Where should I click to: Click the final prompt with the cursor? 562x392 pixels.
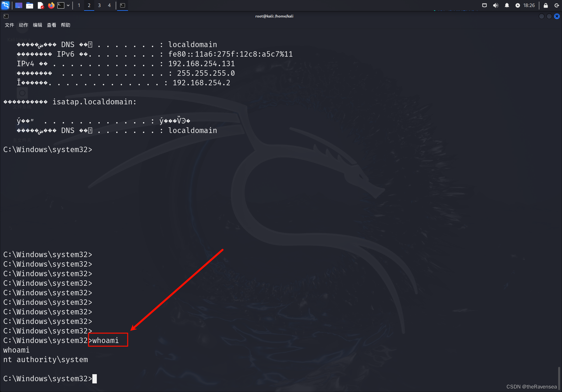click(50, 379)
